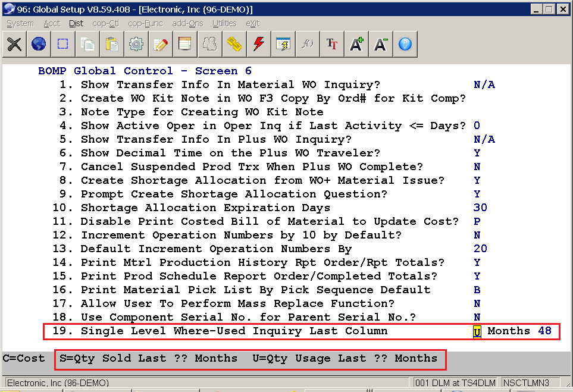Minimize the Global Setup window

[x=536, y=9]
